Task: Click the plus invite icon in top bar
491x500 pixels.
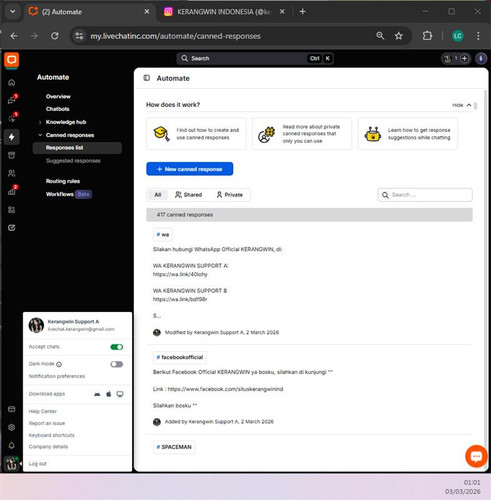Action: [x=464, y=59]
